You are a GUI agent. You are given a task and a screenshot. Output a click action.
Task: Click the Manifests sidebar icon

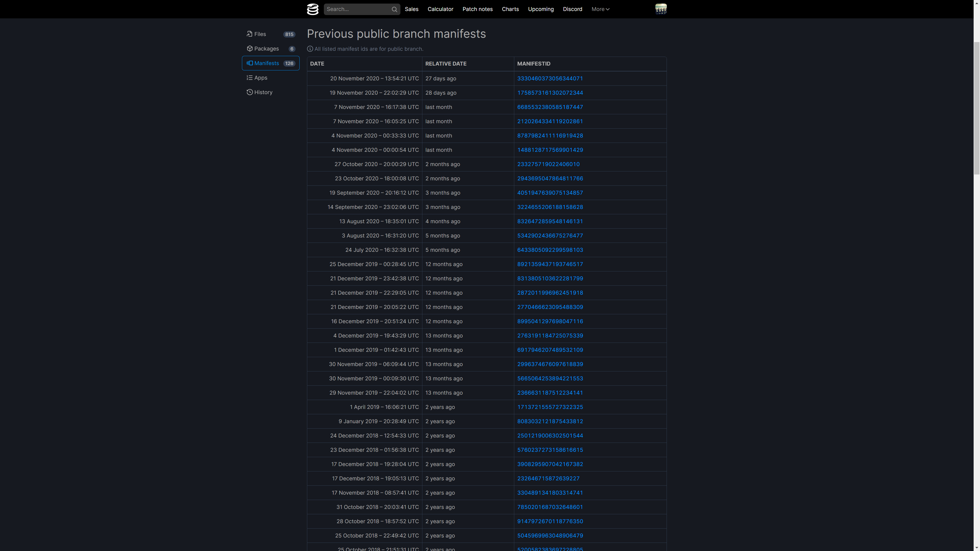coord(250,63)
